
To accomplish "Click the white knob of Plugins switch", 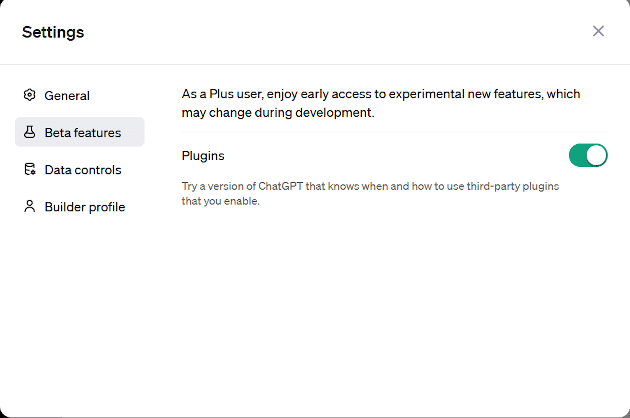I will coord(596,155).
